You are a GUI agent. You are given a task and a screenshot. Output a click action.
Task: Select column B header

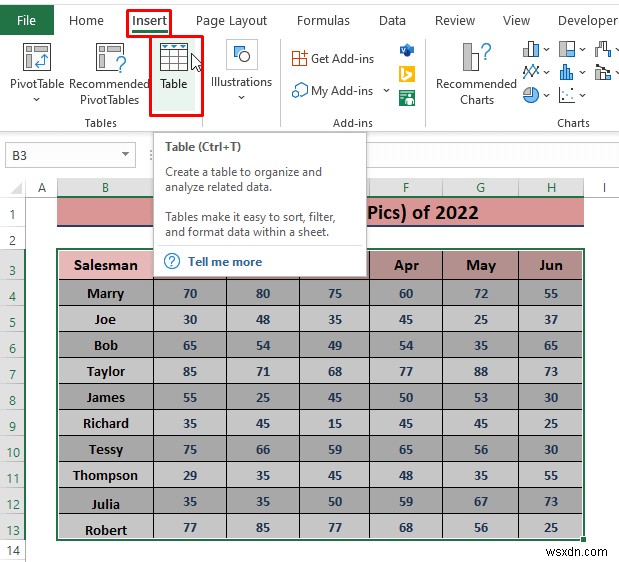coord(105,187)
